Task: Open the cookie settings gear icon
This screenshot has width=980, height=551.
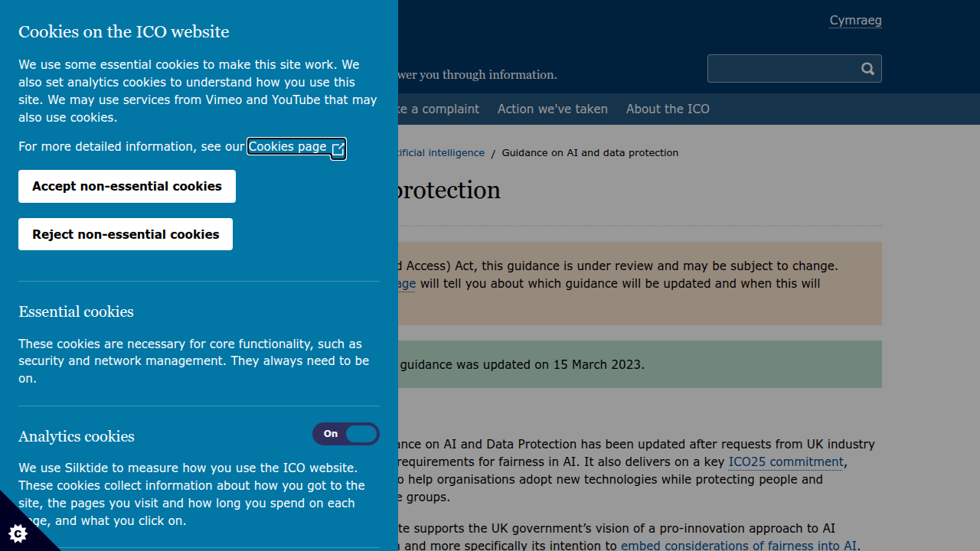Action: (18, 533)
